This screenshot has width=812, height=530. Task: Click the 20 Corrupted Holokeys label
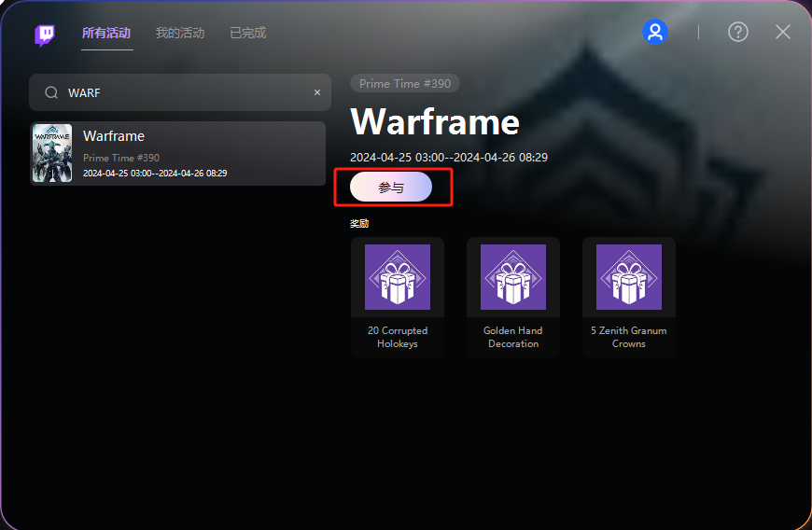pos(398,337)
